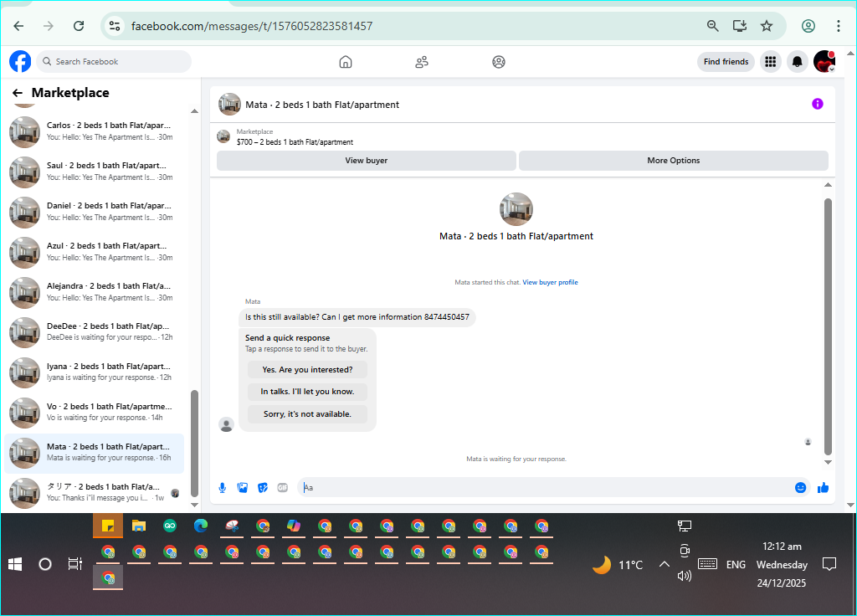Image resolution: width=857 pixels, height=616 pixels.
Task: Open the Chrome profile icon
Action: click(x=808, y=26)
